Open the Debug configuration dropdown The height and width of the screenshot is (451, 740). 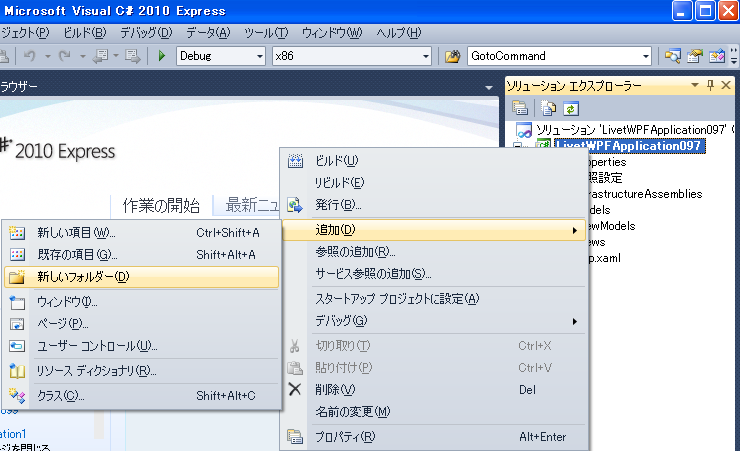(260, 57)
